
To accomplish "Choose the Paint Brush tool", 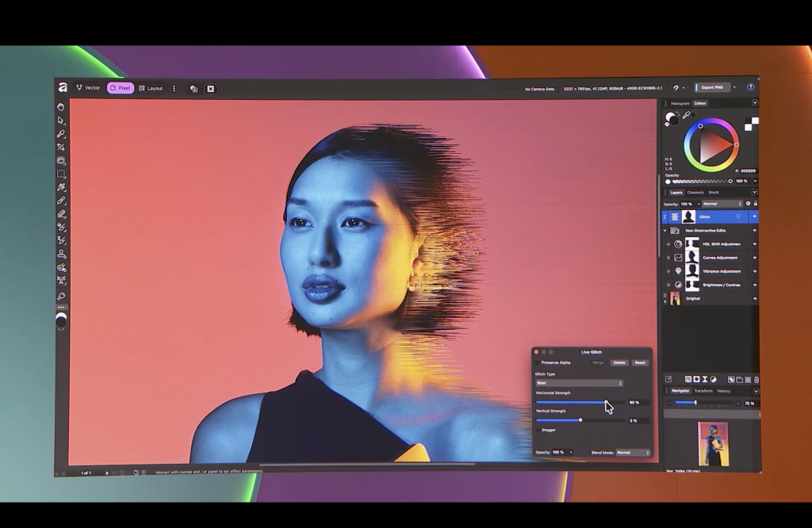I will [61, 201].
